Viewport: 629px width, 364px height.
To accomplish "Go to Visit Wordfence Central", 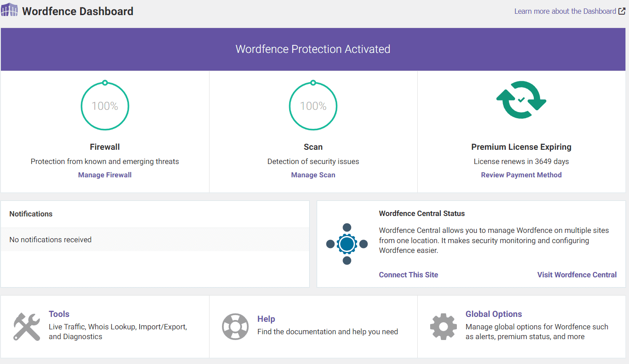I will click(577, 275).
